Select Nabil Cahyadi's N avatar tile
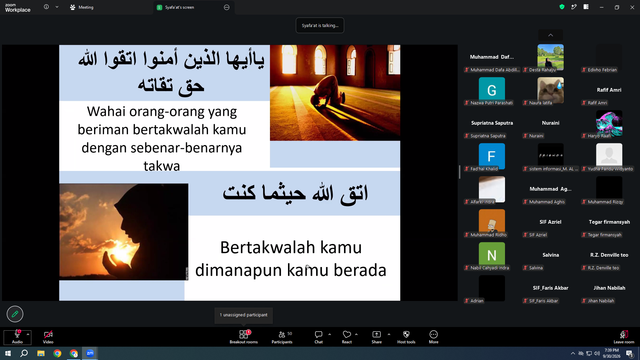The height and width of the screenshot is (360, 640). point(492,255)
